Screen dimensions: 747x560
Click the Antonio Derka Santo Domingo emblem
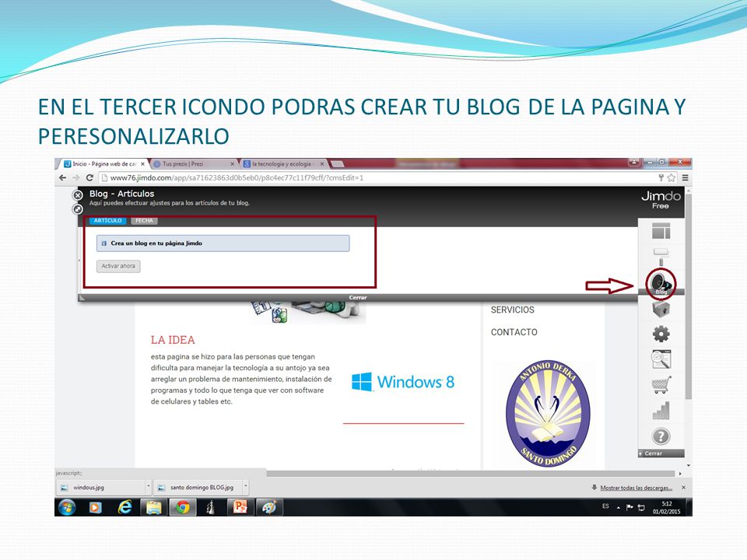[x=548, y=413]
